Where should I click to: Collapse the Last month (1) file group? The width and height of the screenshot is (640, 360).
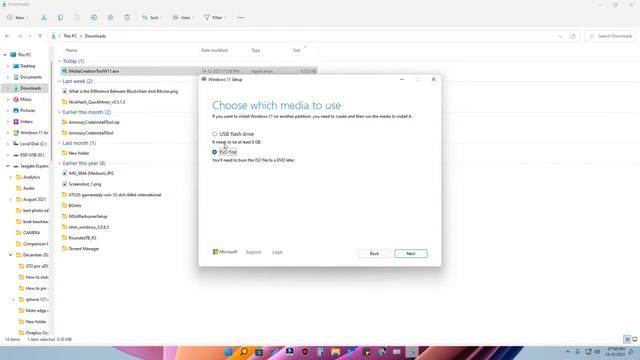[x=60, y=143]
